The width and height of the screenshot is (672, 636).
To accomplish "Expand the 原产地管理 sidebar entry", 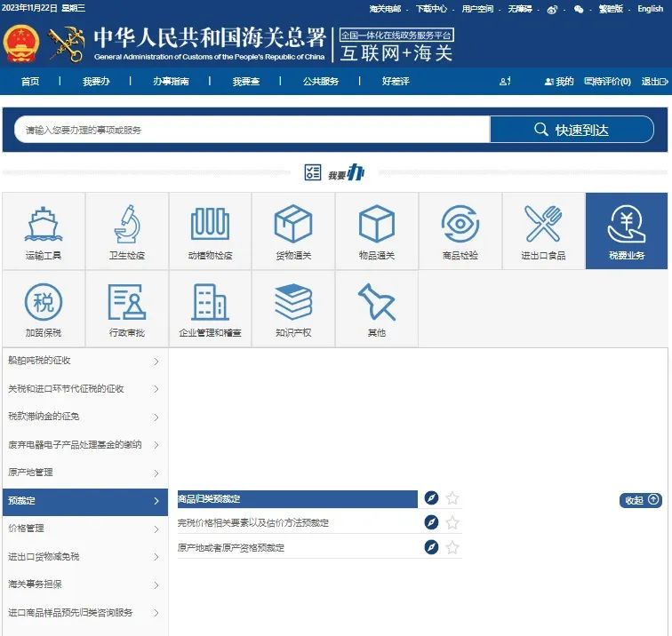I will point(84,473).
